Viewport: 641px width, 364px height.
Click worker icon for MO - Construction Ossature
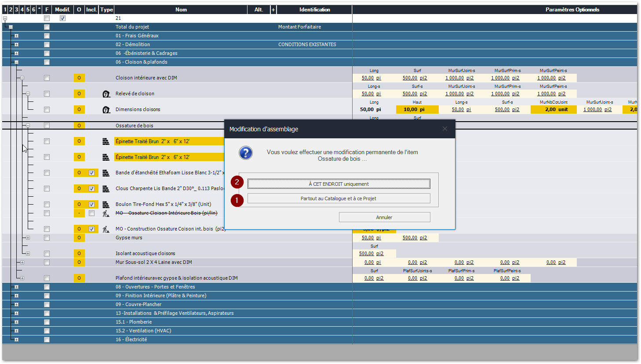click(106, 229)
